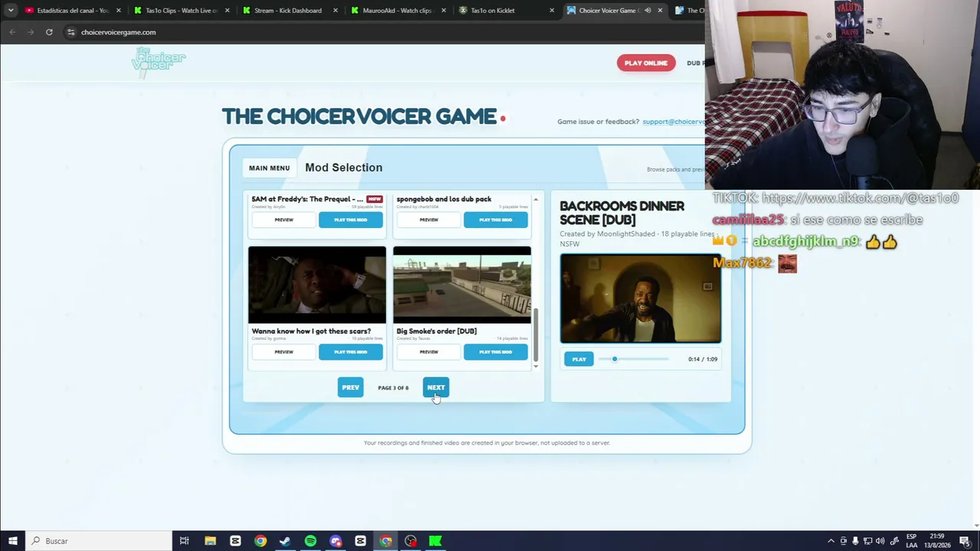Viewport: 980px width, 551px height.
Task: Preview the 5AM at Freddy's mod
Action: (x=284, y=220)
